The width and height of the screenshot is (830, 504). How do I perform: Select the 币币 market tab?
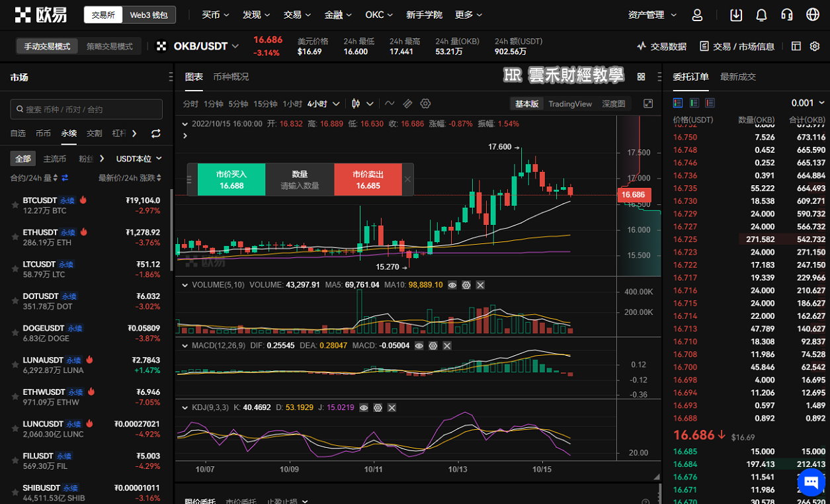43,134
